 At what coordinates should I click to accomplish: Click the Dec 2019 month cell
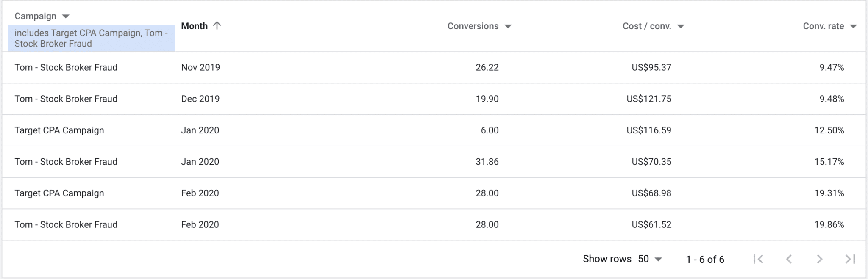click(200, 99)
